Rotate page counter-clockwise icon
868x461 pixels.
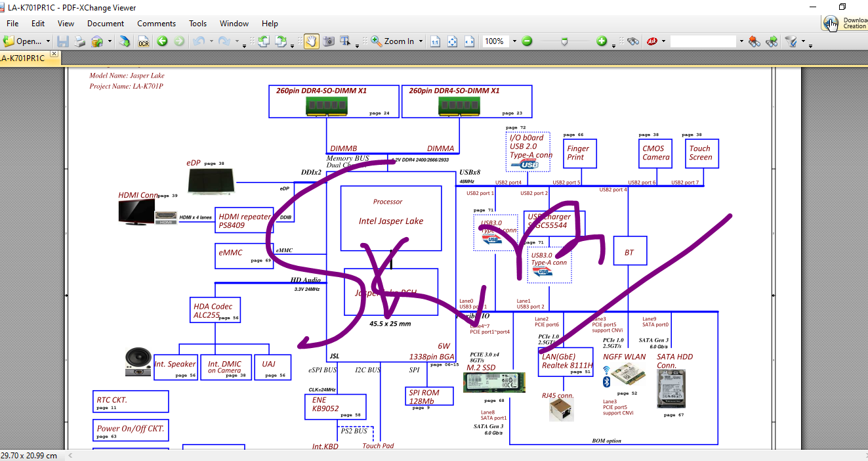[x=263, y=41]
